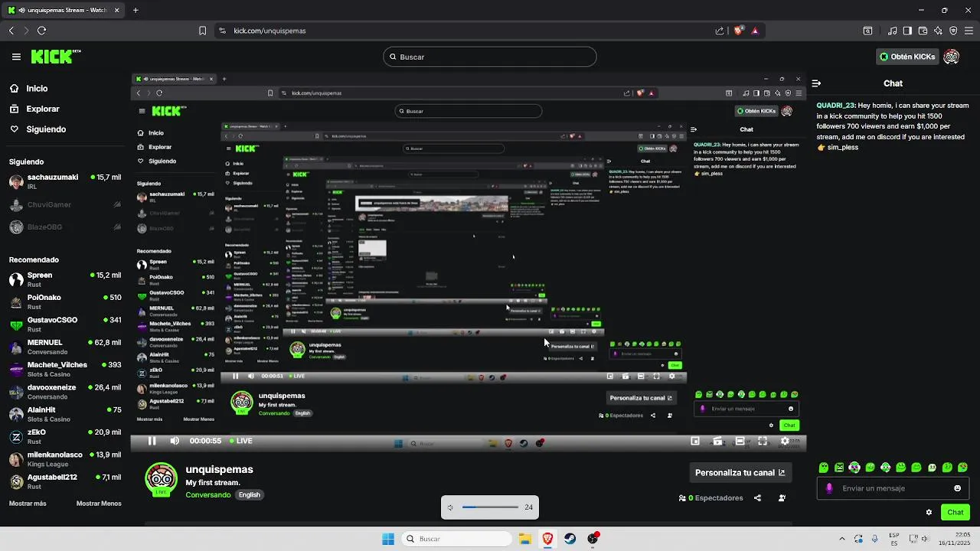The height and width of the screenshot is (551, 980).
Task: Open the Brave Playlist music note icon
Action: [x=893, y=31]
